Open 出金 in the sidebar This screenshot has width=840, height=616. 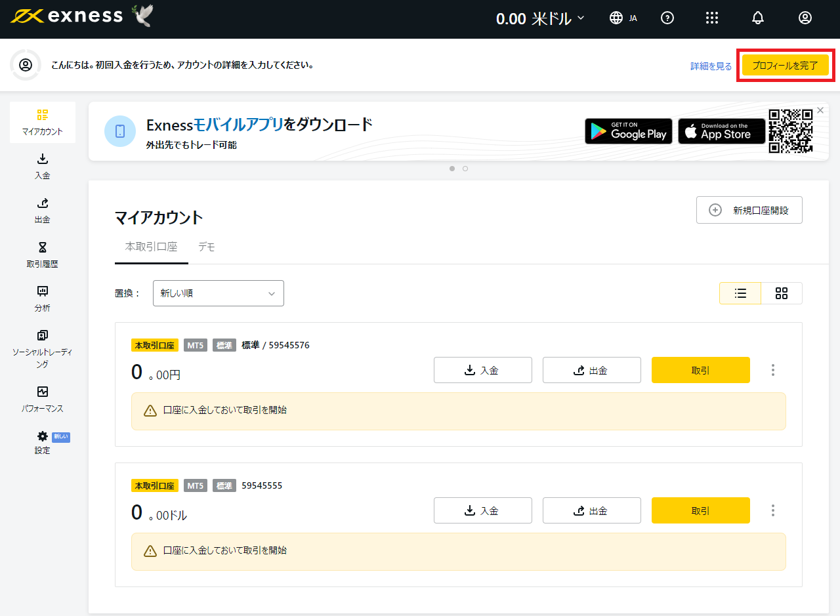pos(43,211)
